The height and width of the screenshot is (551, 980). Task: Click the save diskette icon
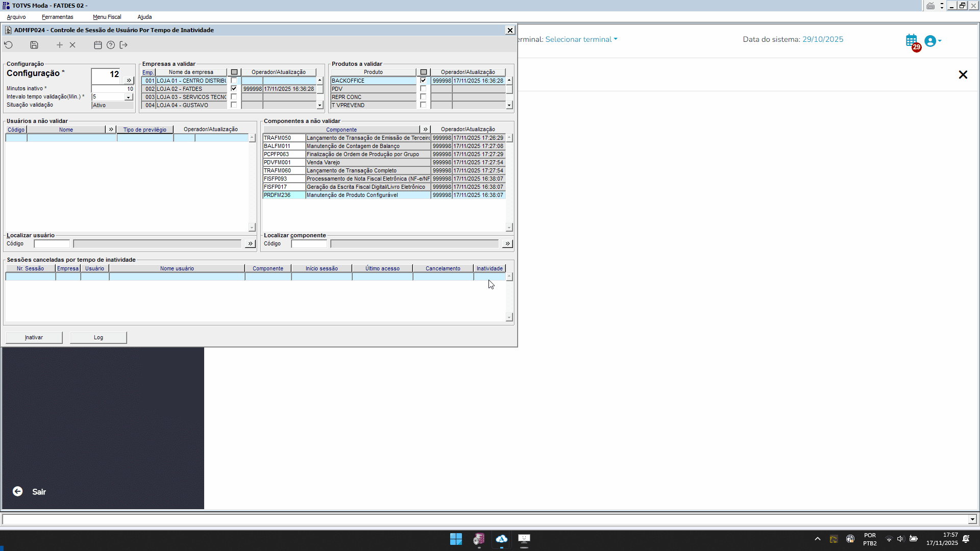[x=34, y=45]
